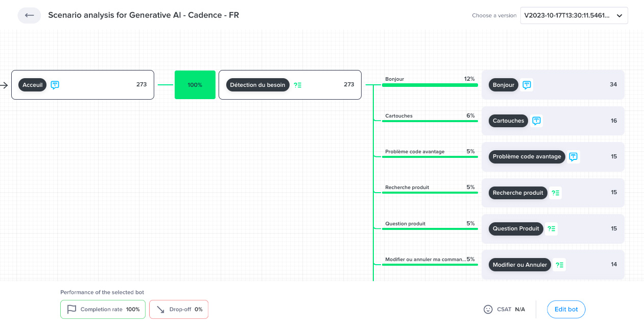This screenshot has width=644, height=326.
Task: Click the message icon beside Problème code avantage
Action: coord(574,156)
